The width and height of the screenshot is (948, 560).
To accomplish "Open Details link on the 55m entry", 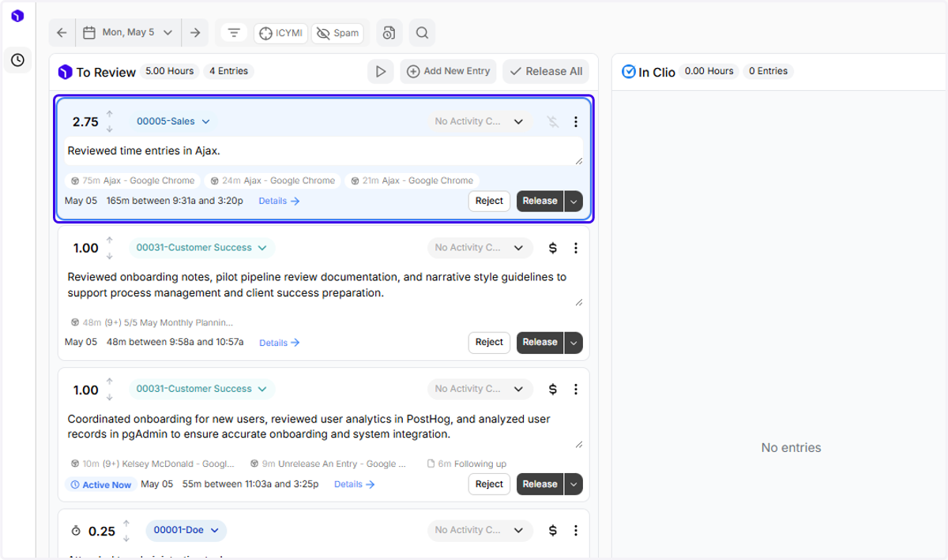I will point(354,484).
